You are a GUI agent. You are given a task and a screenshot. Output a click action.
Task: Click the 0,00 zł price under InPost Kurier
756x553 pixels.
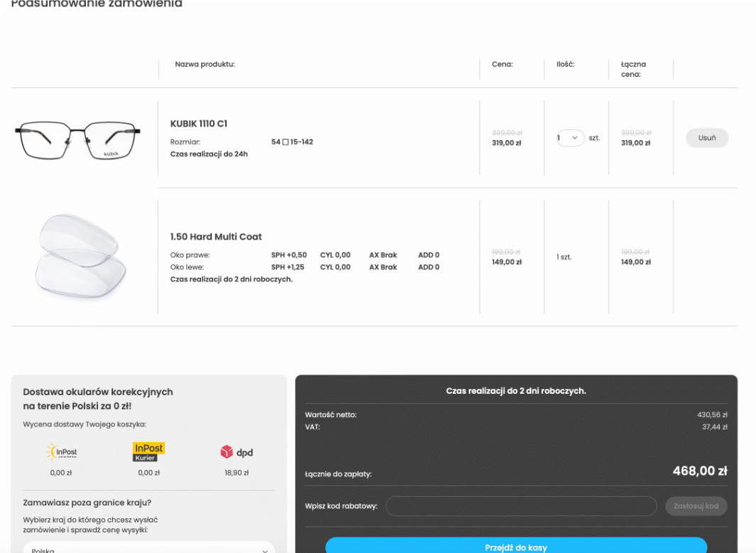[148, 472]
